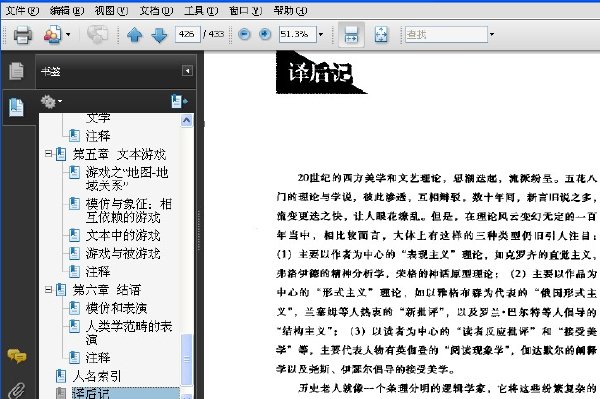Click the new bookmark icon
600x399 pixels.
(x=179, y=101)
